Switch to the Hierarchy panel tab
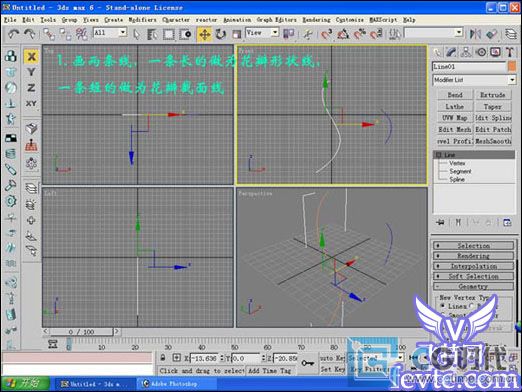 coord(466,52)
